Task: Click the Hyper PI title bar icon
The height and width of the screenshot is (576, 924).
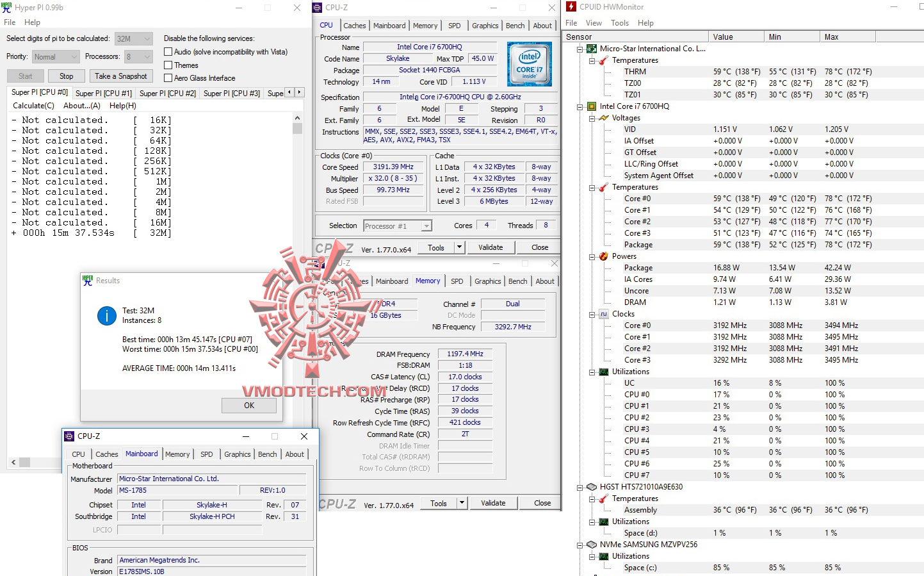Action: click(7, 7)
